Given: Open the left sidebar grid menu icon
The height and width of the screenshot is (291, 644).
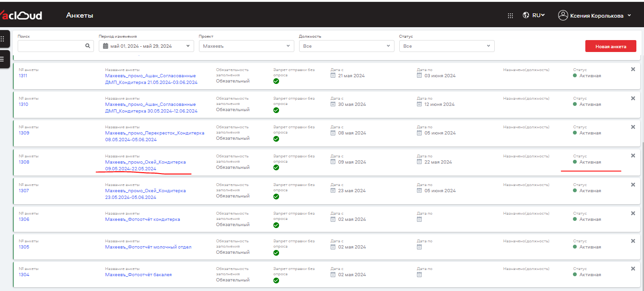Looking at the screenshot, I should 2,39.
